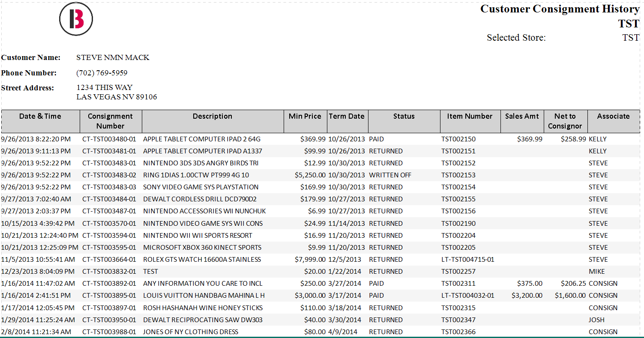The width and height of the screenshot is (644, 338).
Task: Click associate KELLY in CT-TST003481-01 row
Action: click(x=598, y=151)
